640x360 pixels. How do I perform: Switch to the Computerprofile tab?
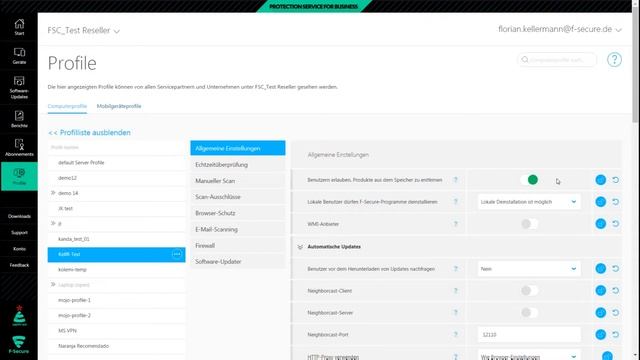[67, 106]
